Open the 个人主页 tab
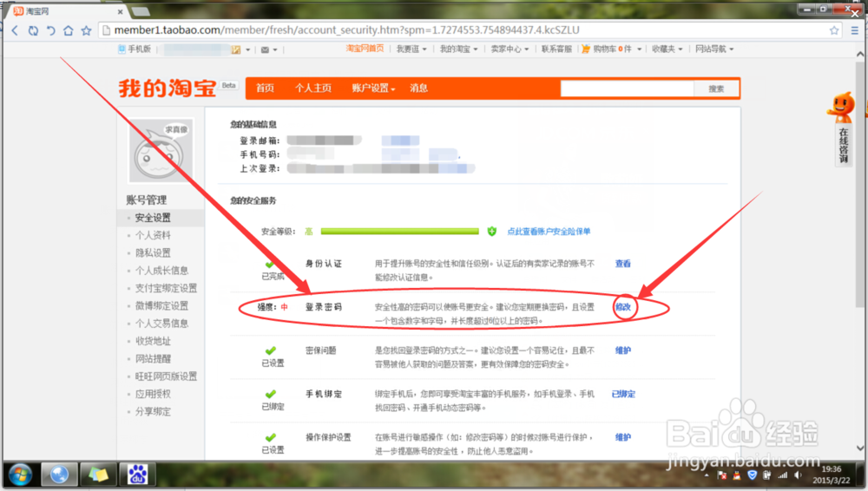This screenshot has height=491, width=868. [313, 88]
